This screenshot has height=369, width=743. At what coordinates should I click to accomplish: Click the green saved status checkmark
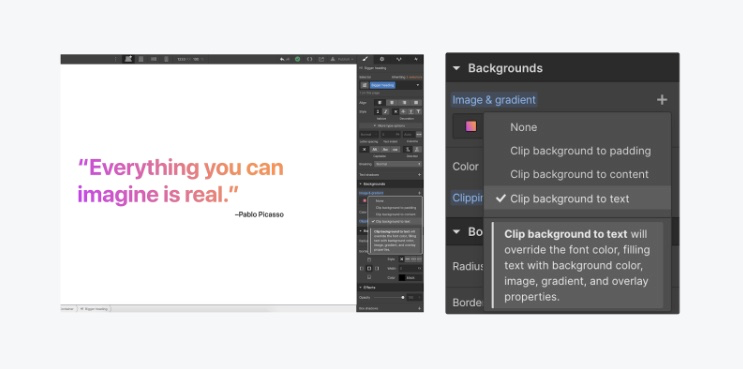tap(297, 59)
